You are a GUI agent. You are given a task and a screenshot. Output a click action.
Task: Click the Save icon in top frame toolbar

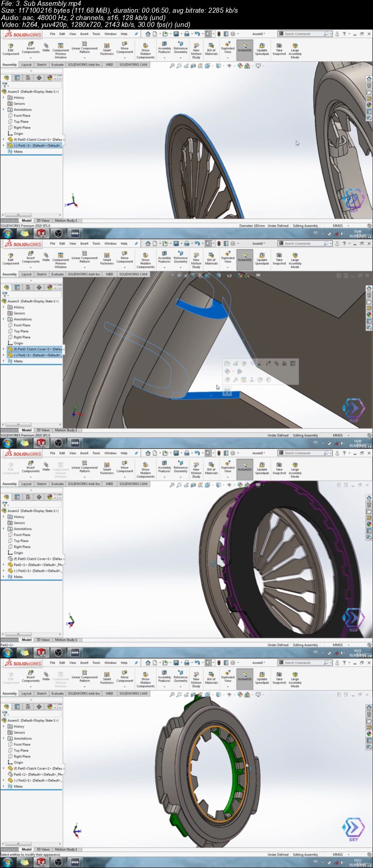point(176,34)
